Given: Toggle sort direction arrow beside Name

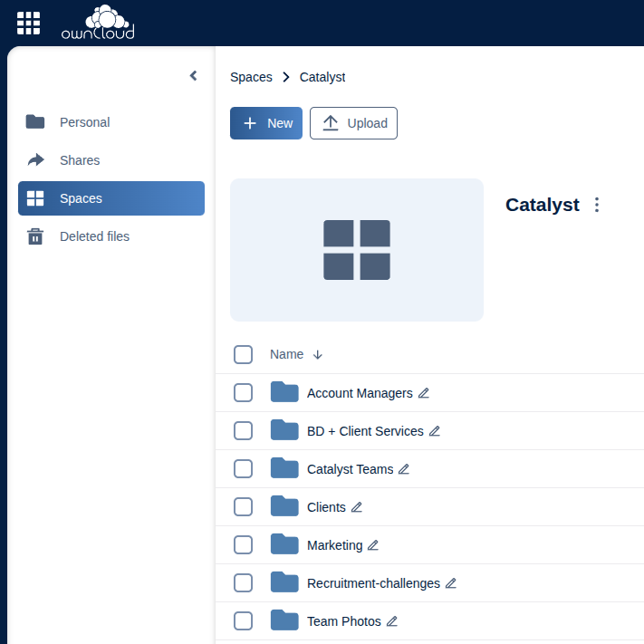Looking at the screenshot, I should pyautogui.click(x=317, y=355).
